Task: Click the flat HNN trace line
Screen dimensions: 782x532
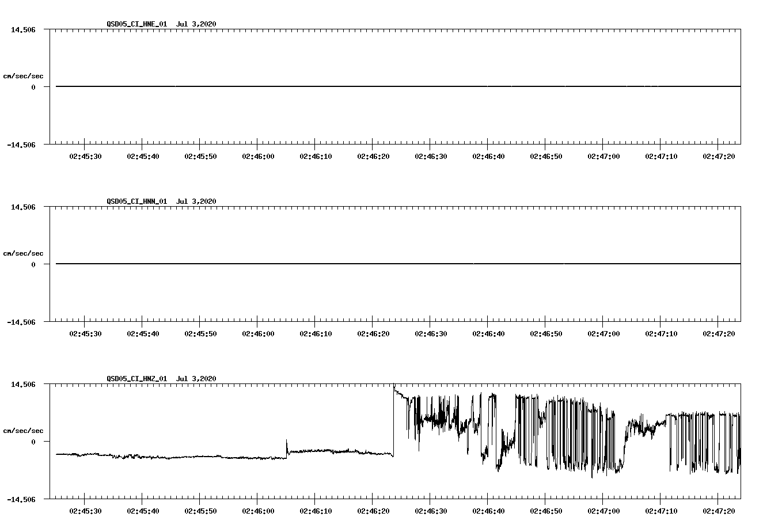Action: (398, 264)
